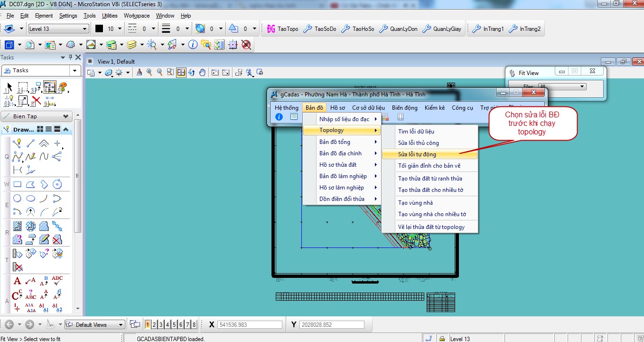644x342 pixels.
Task: Click the black active color swatch
Action: 99,29
